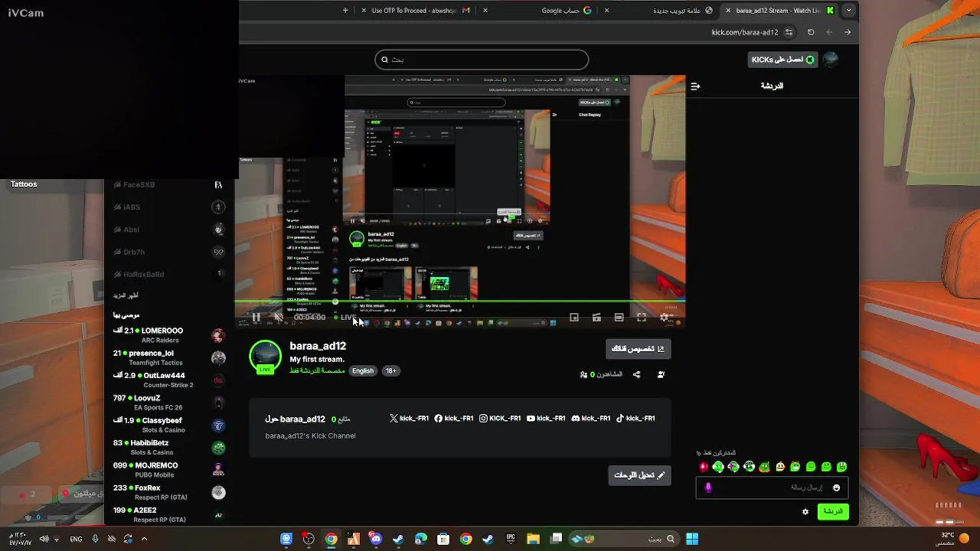Open the LOMEROOO recommended channel
Screen dimensions: 980x551
click(x=168, y=335)
